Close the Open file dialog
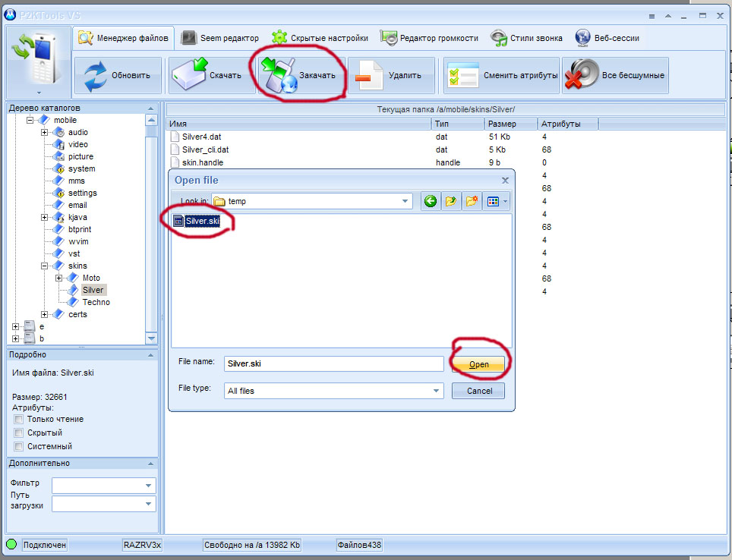The image size is (732, 560). click(505, 181)
